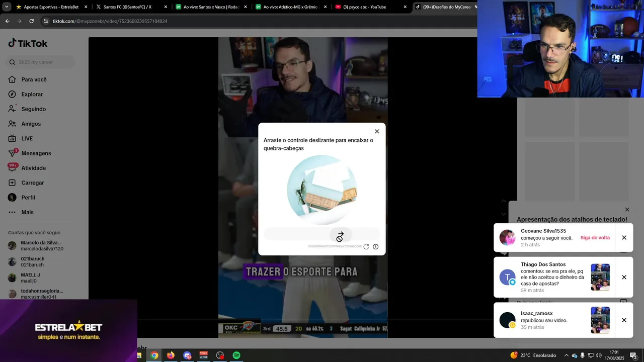The height and width of the screenshot is (362, 644).
Task: Open Marcelo da Silva account
Action: [36, 246]
